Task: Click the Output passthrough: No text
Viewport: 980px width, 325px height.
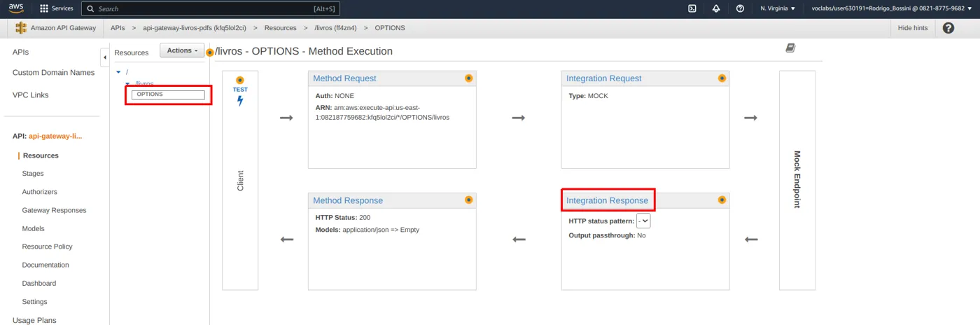Action: 607,235
